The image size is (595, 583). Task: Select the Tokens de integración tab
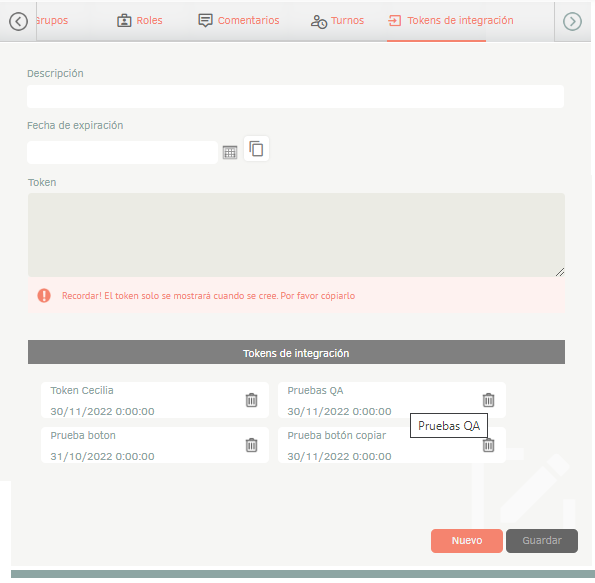click(450, 20)
